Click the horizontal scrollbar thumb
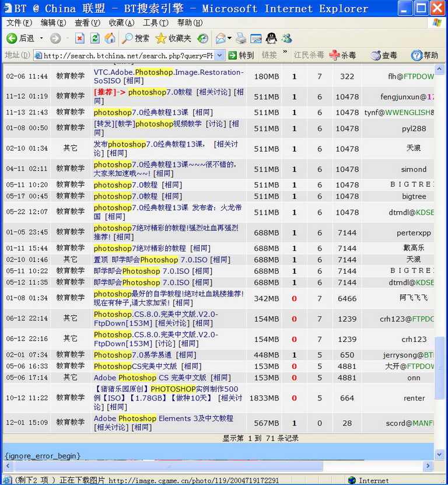 [x=169, y=466]
